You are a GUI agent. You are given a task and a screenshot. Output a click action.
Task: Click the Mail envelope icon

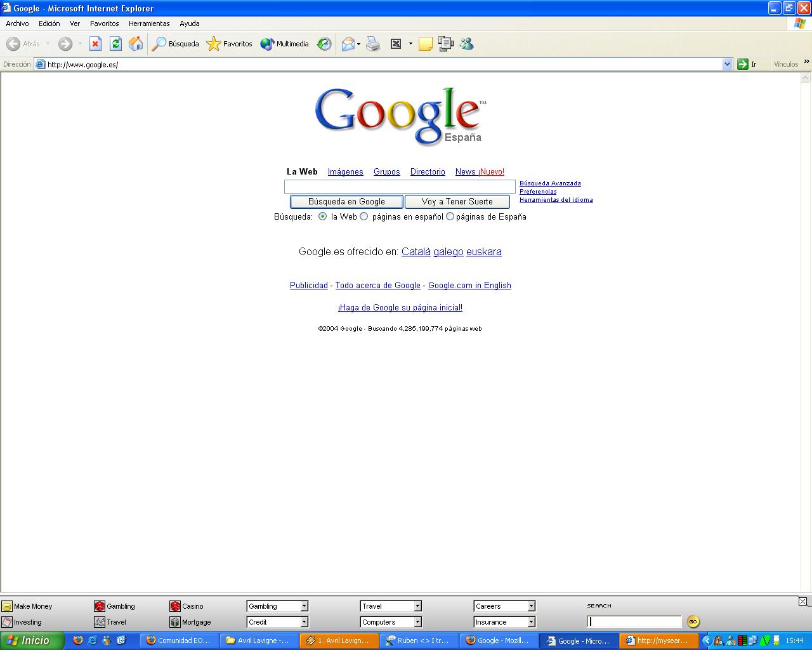[x=348, y=44]
